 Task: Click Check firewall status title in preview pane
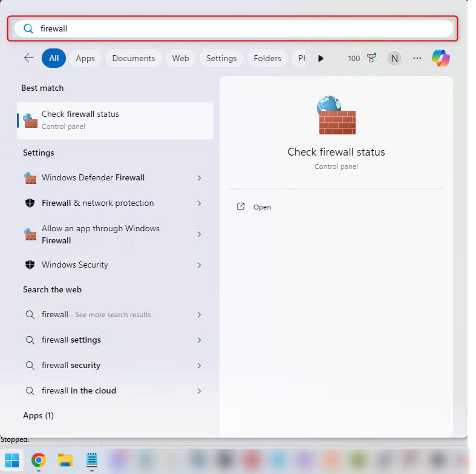(336, 152)
